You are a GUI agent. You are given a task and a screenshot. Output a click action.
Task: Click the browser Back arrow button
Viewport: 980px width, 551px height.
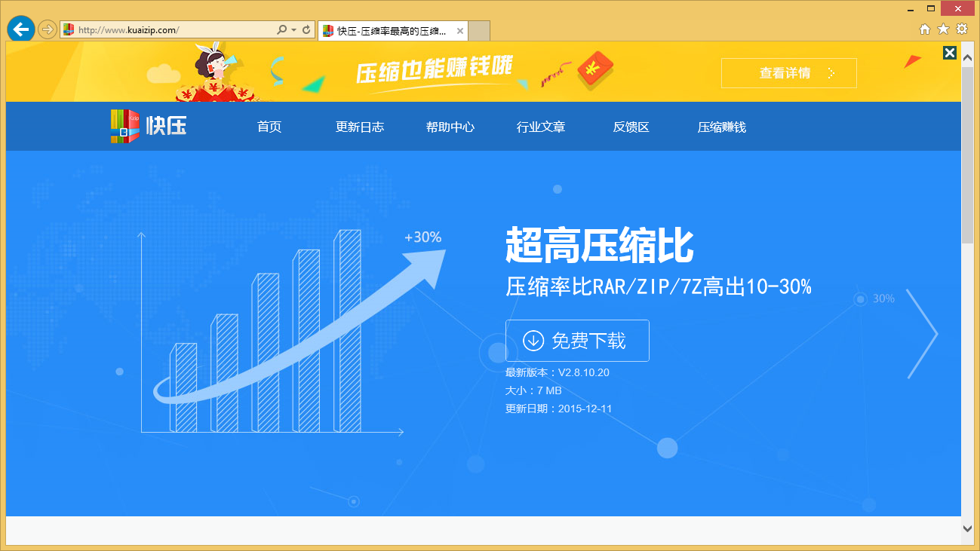(20, 29)
